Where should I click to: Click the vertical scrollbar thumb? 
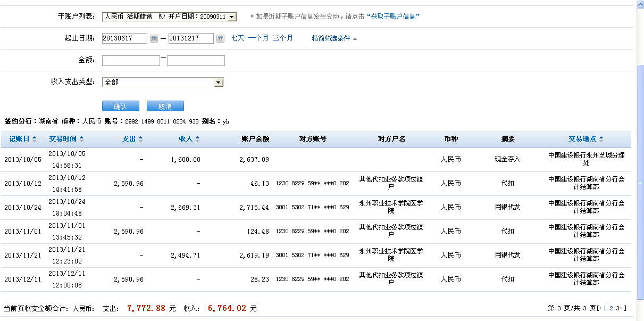click(x=640, y=181)
